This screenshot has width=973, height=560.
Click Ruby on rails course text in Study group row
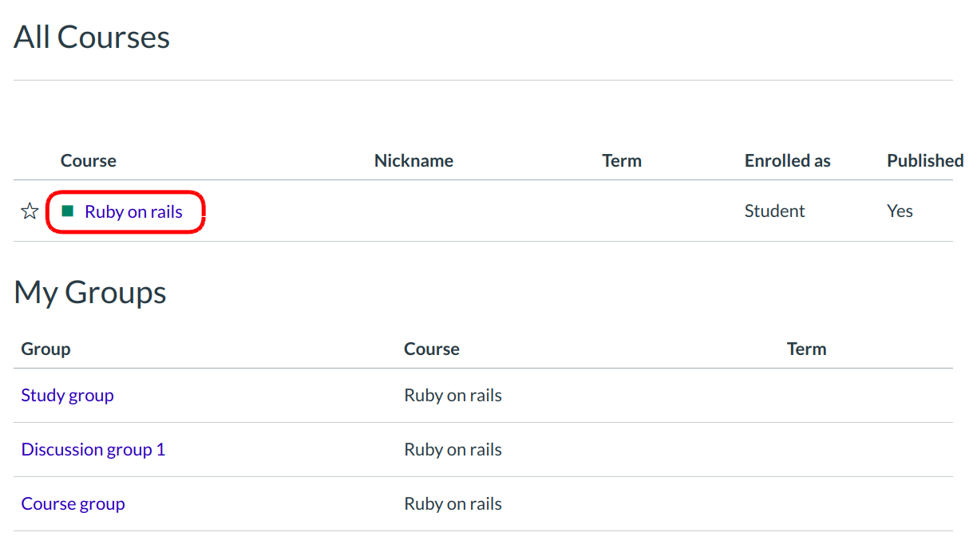[x=453, y=396]
